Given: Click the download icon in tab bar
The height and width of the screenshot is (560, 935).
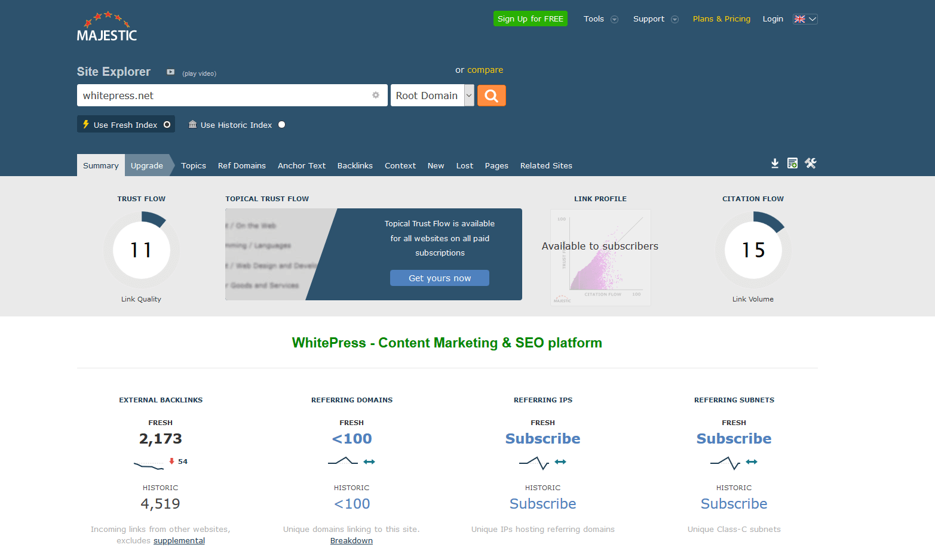Looking at the screenshot, I should click(x=775, y=164).
